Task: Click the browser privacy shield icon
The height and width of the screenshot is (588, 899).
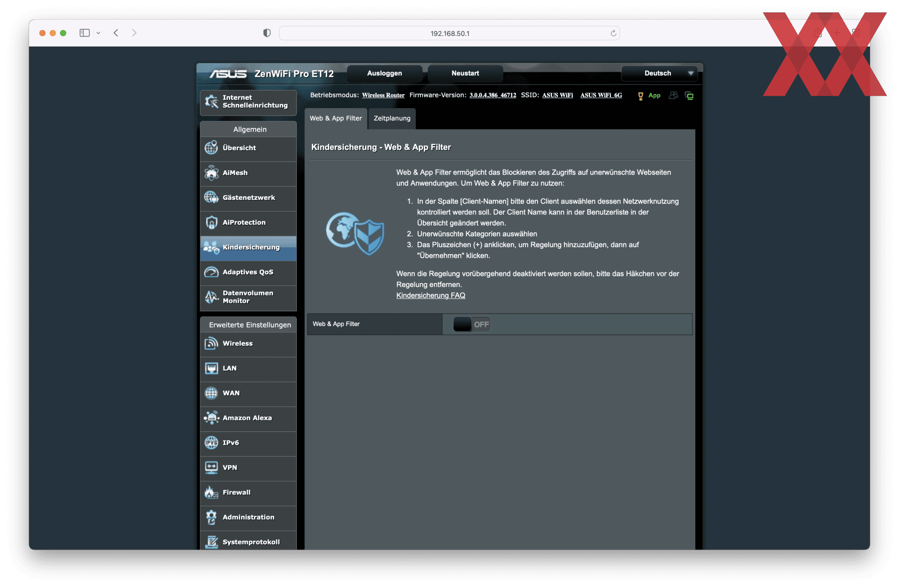Action: coord(267,33)
